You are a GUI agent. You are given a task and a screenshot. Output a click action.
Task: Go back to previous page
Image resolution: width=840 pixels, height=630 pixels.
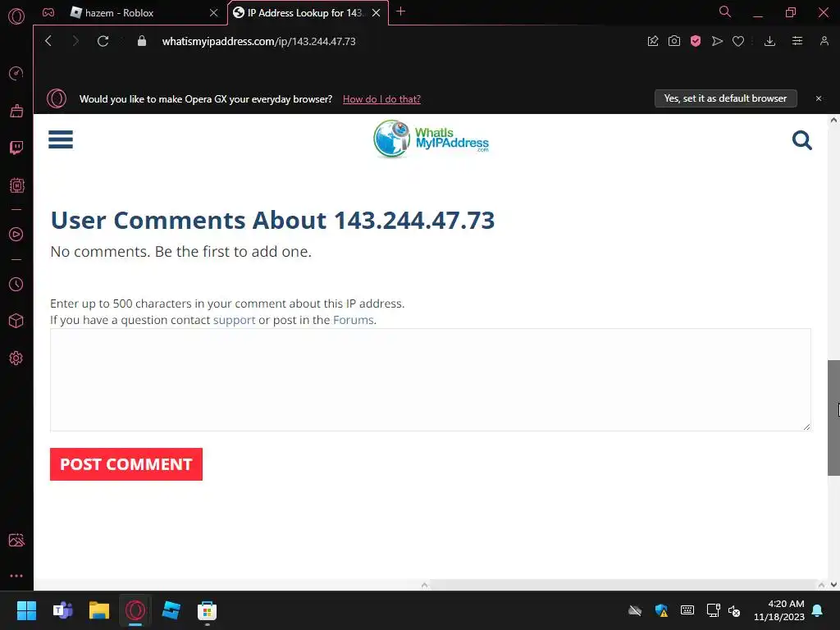pos(48,41)
